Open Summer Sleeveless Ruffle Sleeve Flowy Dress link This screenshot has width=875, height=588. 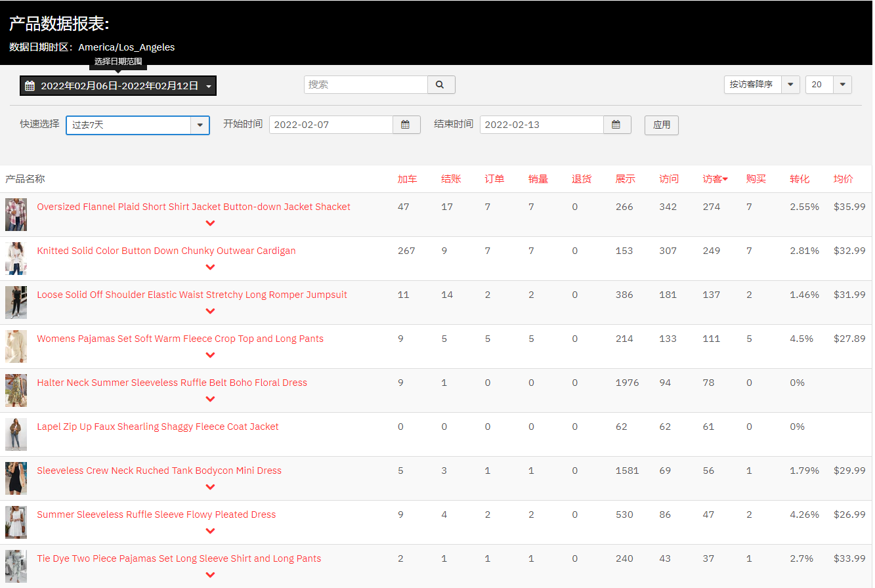[156, 514]
